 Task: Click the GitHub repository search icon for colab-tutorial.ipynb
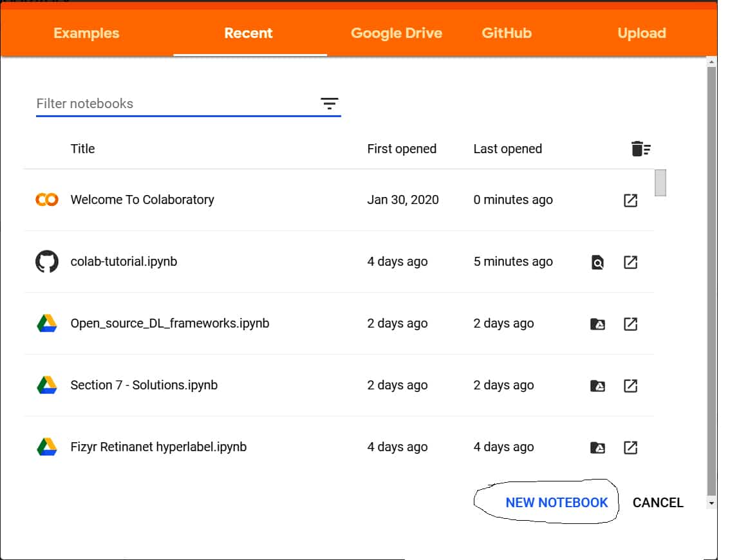click(x=597, y=262)
